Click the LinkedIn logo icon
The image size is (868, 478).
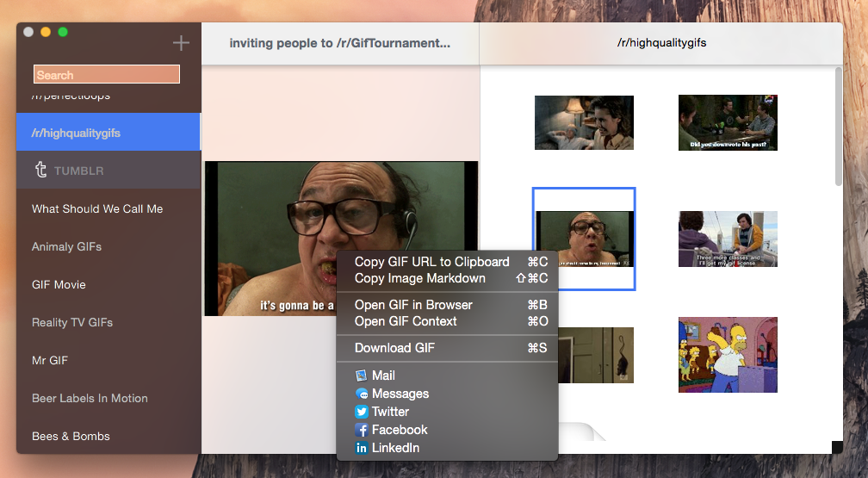(x=362, y=448)
